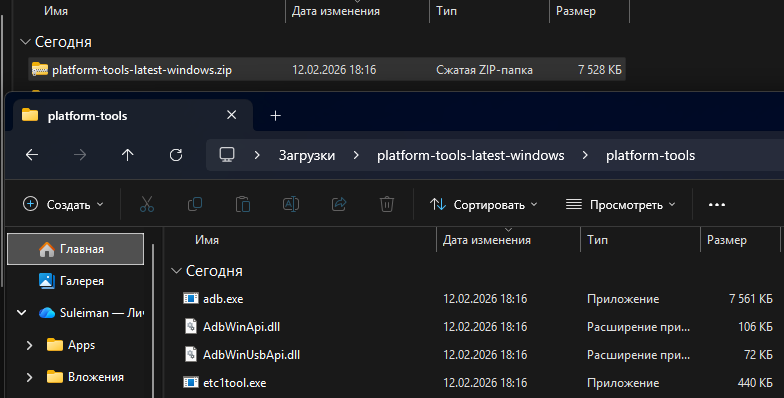Select the adb.exe file name
The height and width of the screenshot is (398, 784).
tap(223, 299)
